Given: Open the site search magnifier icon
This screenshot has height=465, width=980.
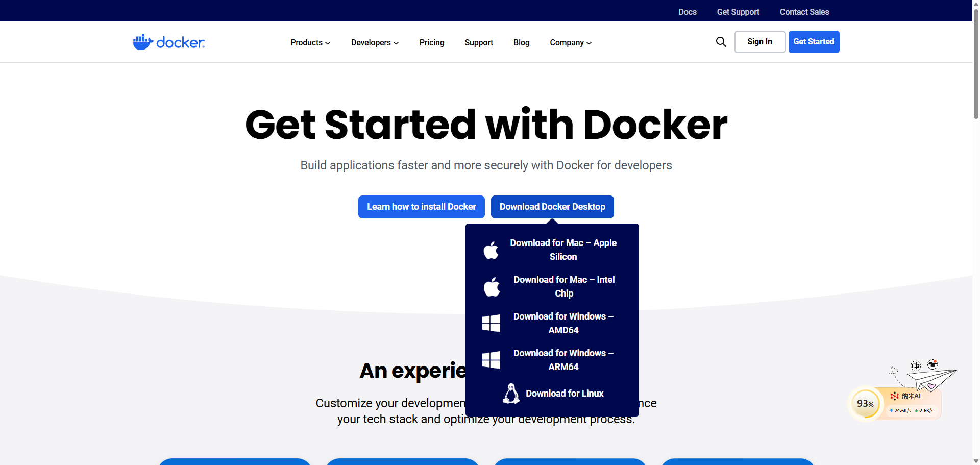Looking at the screenshot, I should [x=721, y=42].
